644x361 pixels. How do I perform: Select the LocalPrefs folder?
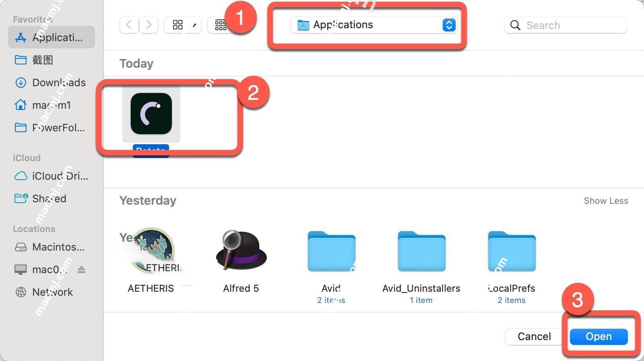(512, 251)
